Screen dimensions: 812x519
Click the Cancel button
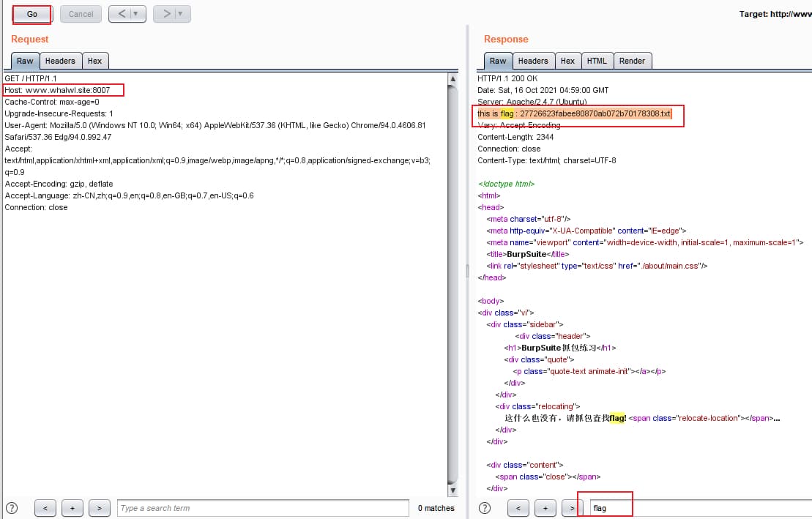point(81,14)
